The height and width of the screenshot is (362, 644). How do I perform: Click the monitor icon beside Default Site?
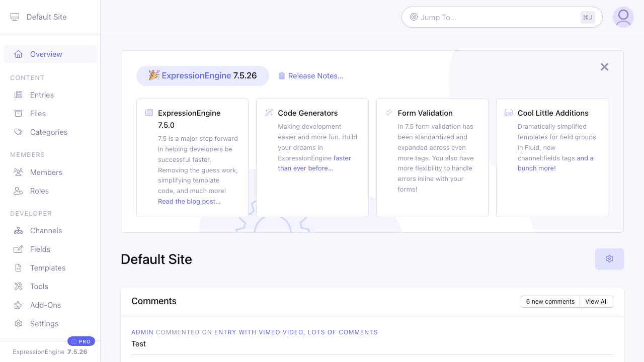click(x=15, y=17)
